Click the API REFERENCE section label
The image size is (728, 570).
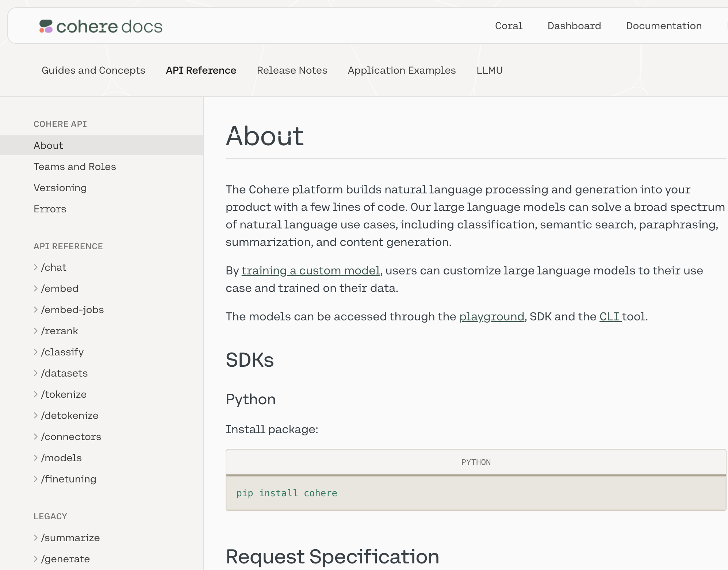point(68,247)
